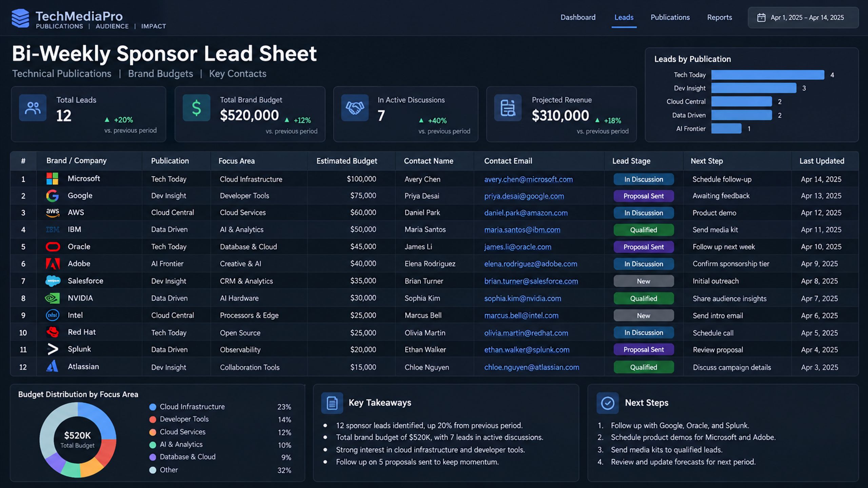Image resolution: width=868 pixels, height=488 pixels.
Task: Click the Lead Stage column header
Action: point(631,161)
